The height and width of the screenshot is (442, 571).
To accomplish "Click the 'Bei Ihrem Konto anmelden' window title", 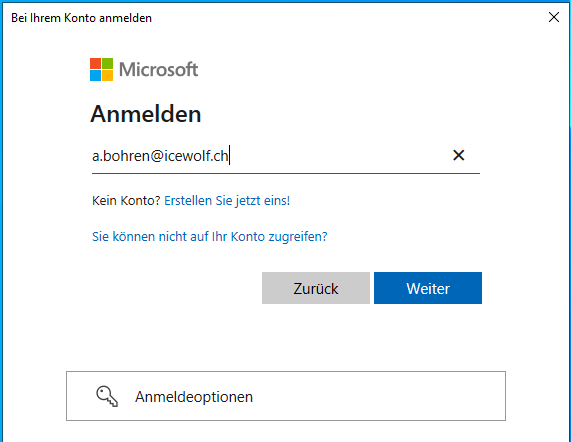I will 81,18.
